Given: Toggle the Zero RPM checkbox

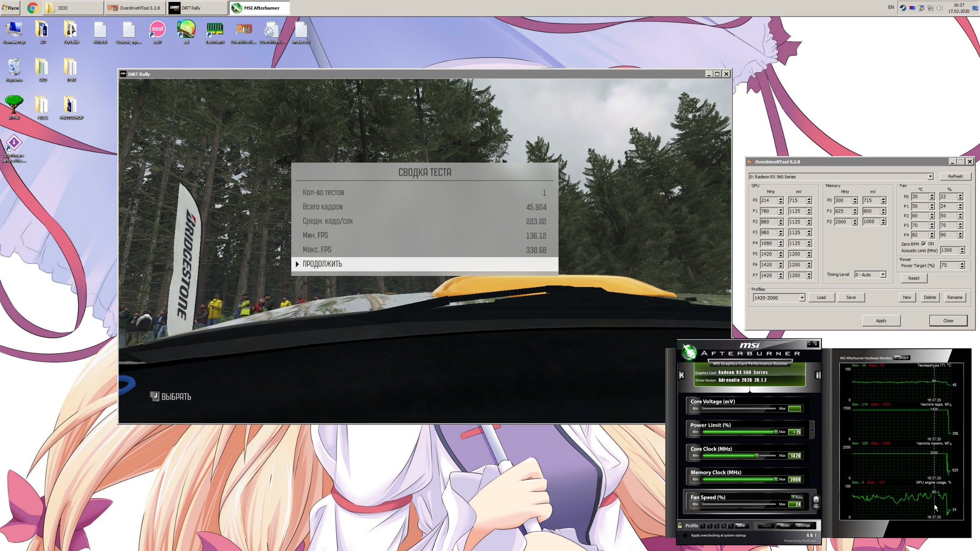Looking at the screenshot, I should point(923,244).
